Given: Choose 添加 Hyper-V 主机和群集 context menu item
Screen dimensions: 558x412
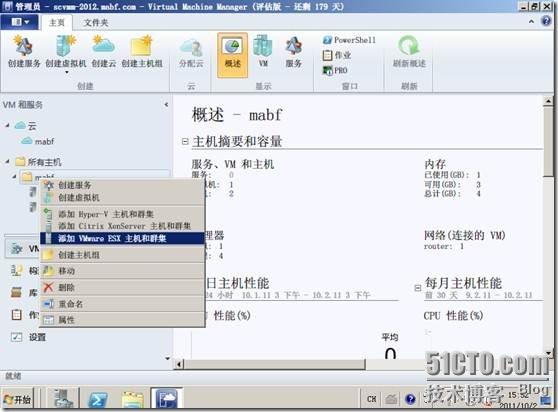Looking at the screenshot, I should click(x=122, y=214).
